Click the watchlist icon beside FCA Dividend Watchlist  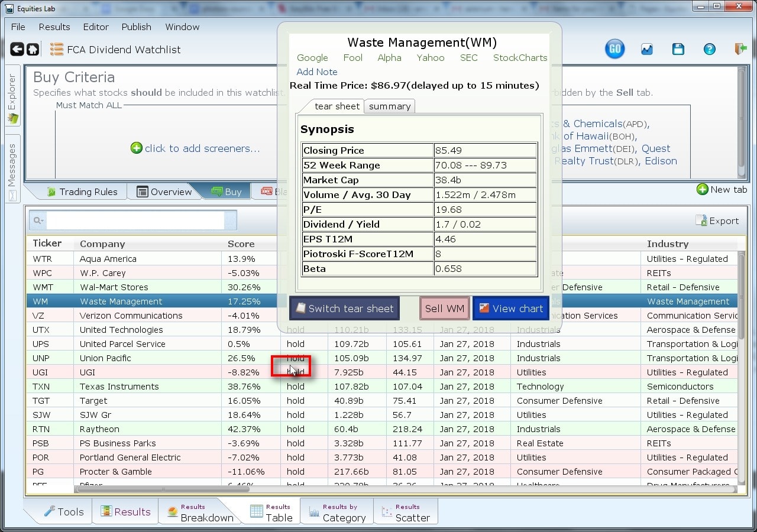pyautogui.click(x=57, y=50)
